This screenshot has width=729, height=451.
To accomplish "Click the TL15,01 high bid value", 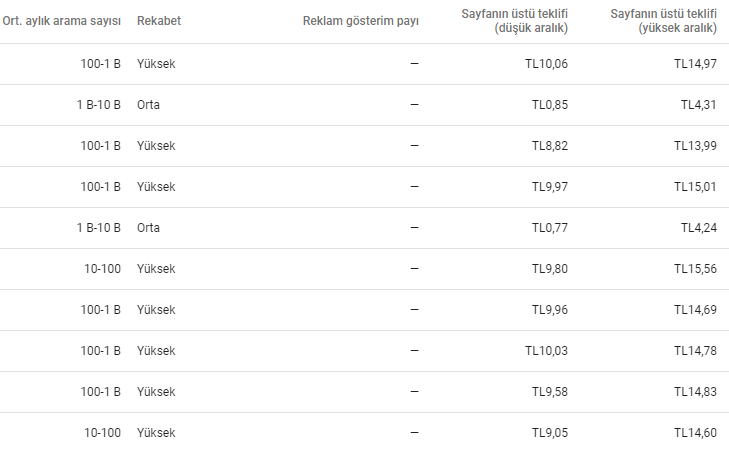I will point(696,186).
